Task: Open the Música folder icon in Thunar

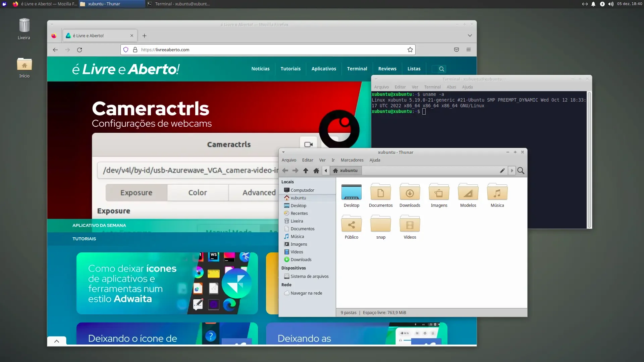Action: click(497, 192)
